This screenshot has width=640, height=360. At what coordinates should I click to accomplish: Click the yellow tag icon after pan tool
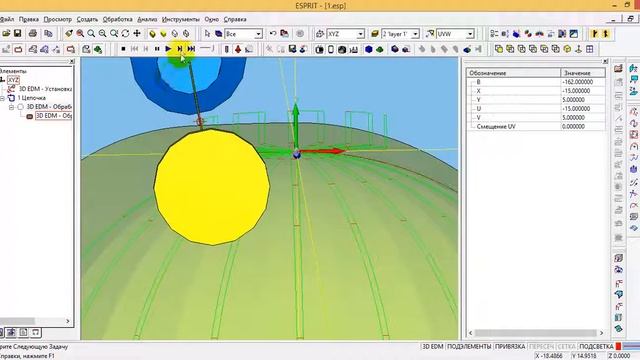pos(152,34)
